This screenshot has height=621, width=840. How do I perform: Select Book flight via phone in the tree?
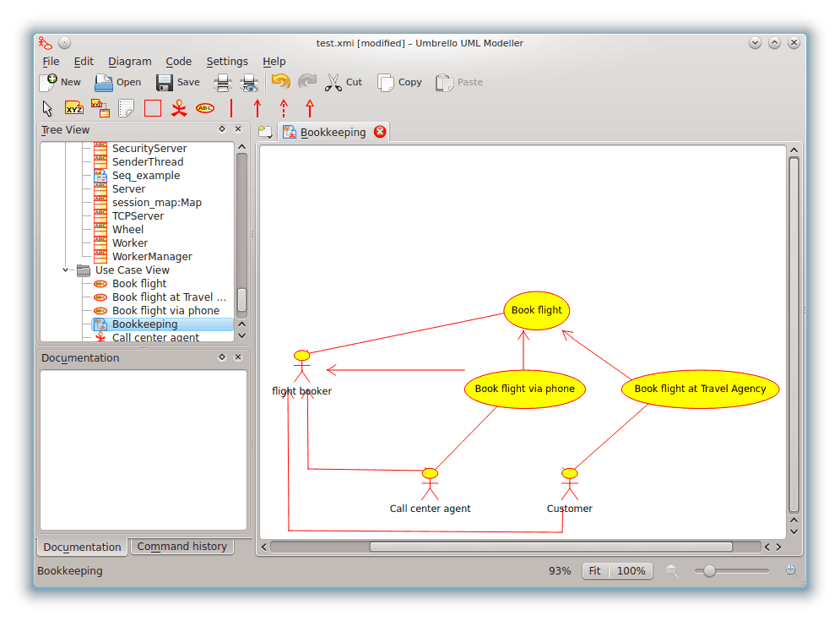pyautogui.click(x=165, y=311)
